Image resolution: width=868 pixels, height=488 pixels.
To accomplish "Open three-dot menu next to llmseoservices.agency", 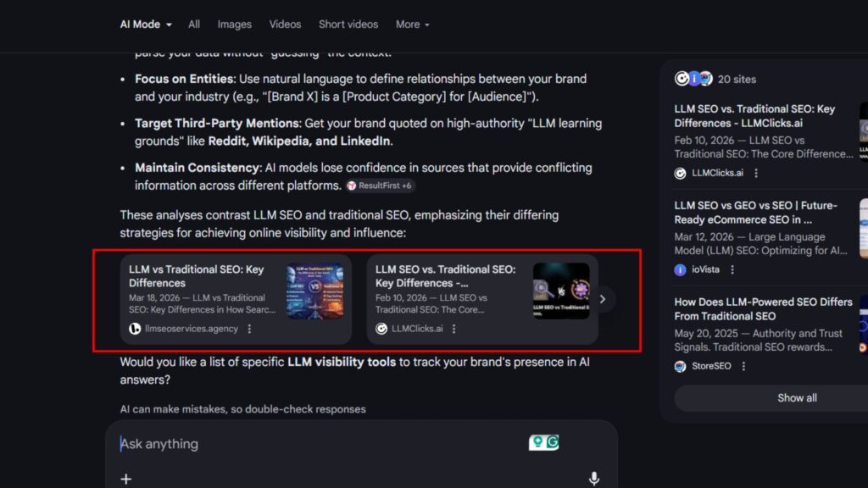I will click(x=249, y=329).
